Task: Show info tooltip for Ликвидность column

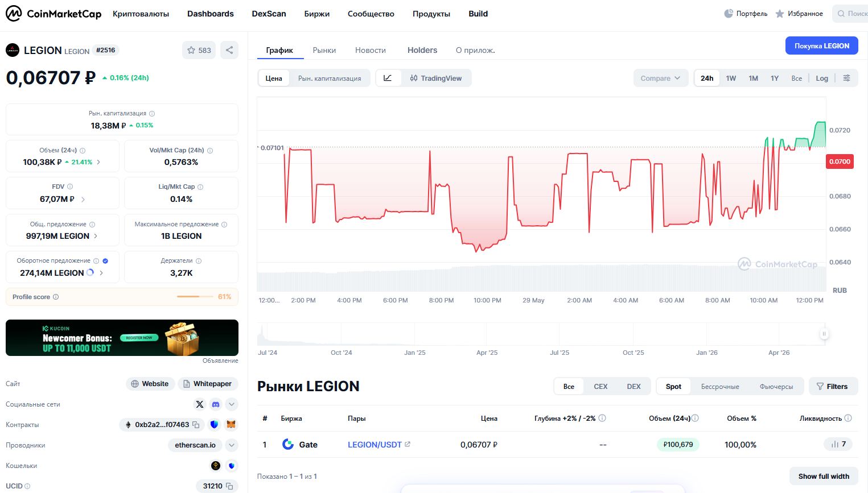Action: coord(848,418)
